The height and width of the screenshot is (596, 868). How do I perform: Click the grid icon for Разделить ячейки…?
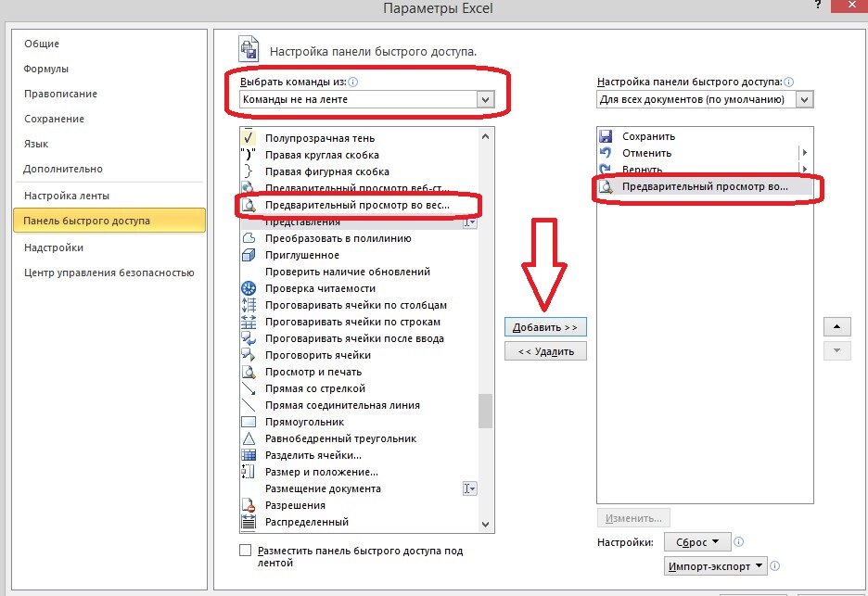249,455
